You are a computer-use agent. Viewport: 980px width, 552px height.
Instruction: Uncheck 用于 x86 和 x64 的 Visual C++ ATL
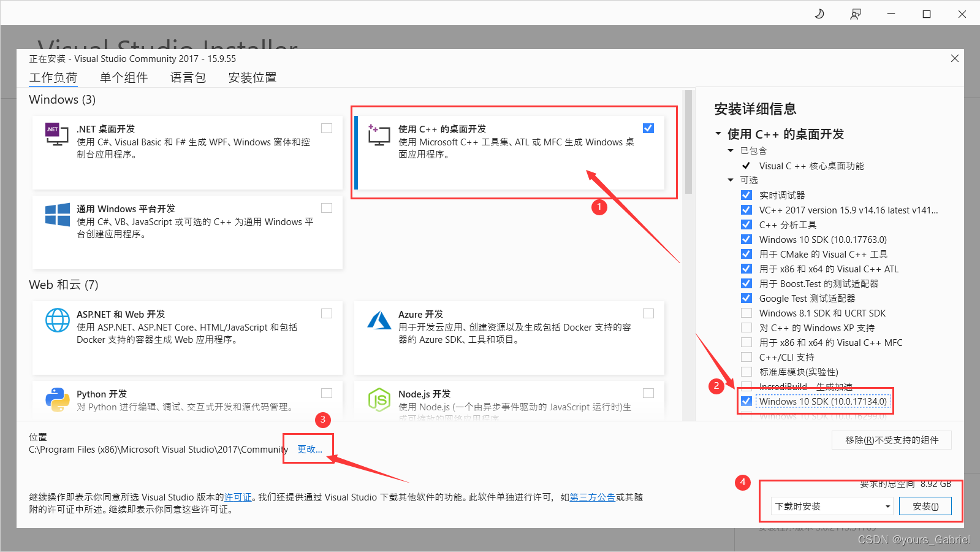[x=746, y=269]
